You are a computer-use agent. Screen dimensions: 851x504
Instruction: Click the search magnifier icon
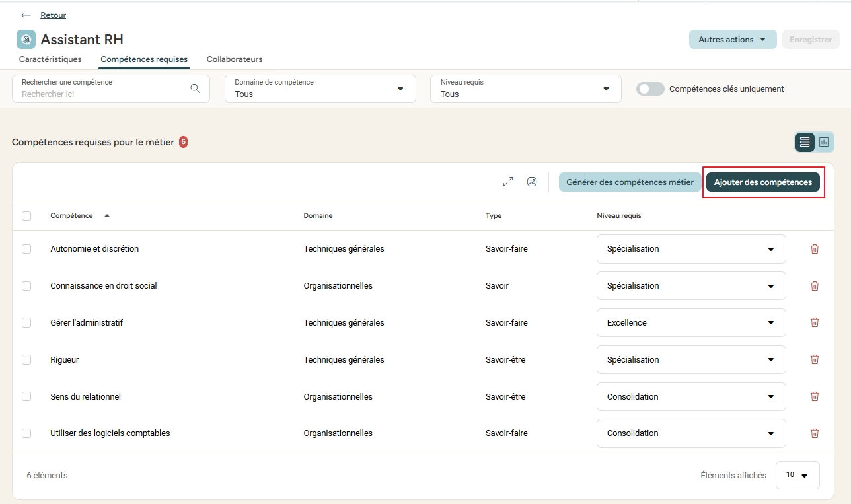195,89
